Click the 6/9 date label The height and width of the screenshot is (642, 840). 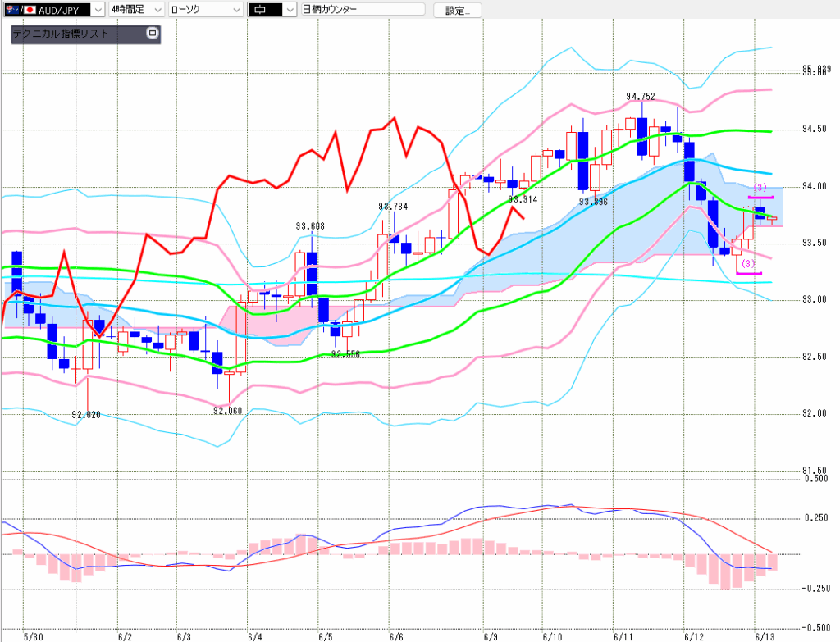[x=491, y=636]
